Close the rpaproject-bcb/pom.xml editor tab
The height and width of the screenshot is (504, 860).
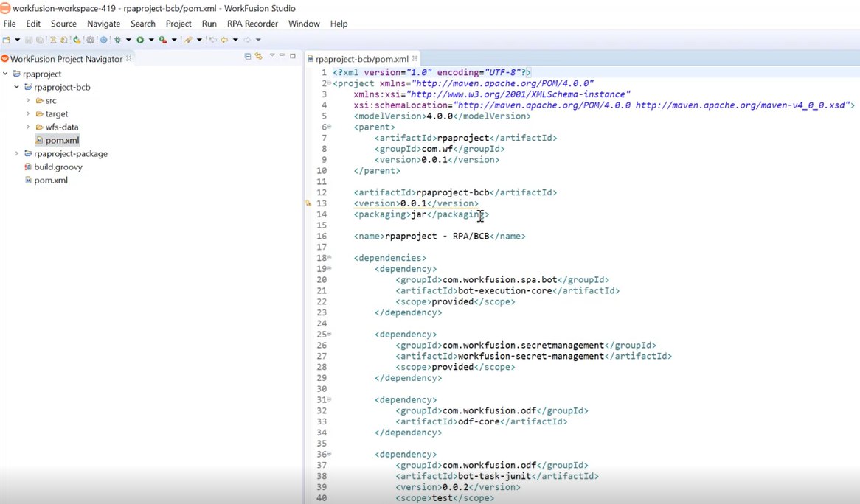(415, 58)
